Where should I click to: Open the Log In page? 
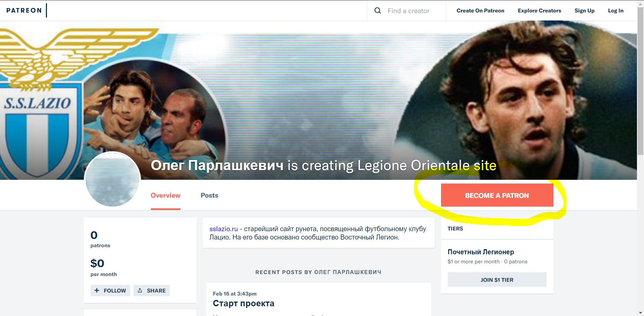[x=616, y=11]
